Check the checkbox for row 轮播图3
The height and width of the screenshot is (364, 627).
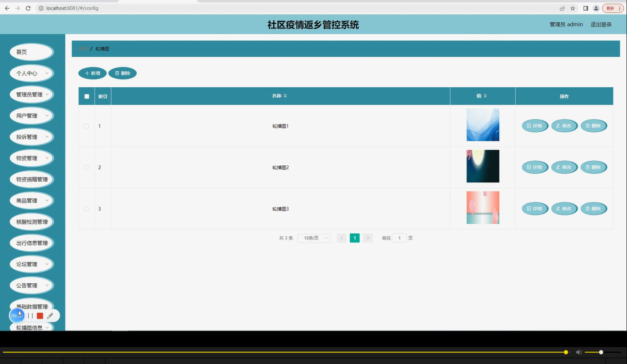[86, 209]
